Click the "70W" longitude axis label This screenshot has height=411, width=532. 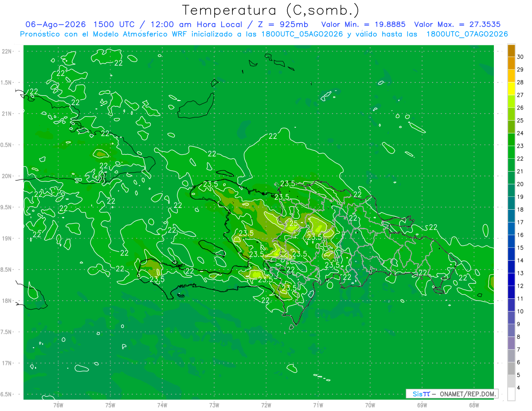[370, 405]
